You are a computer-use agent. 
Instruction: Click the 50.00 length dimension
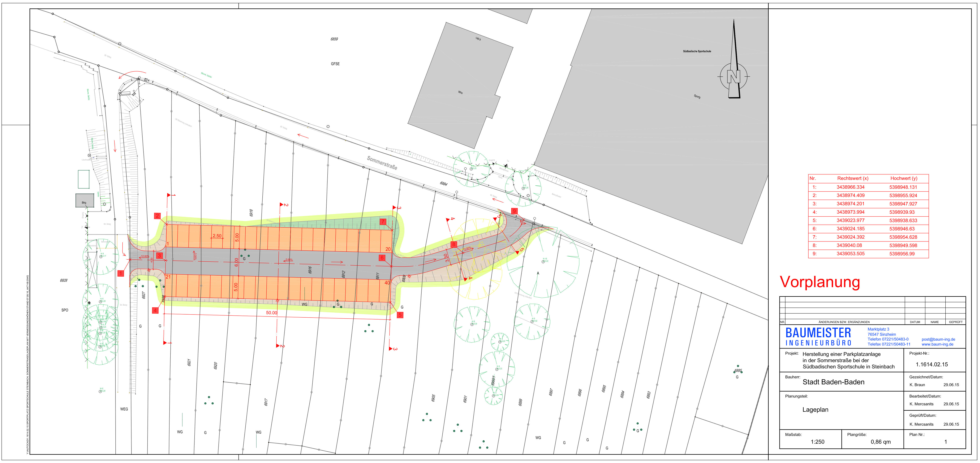[271, 313]
